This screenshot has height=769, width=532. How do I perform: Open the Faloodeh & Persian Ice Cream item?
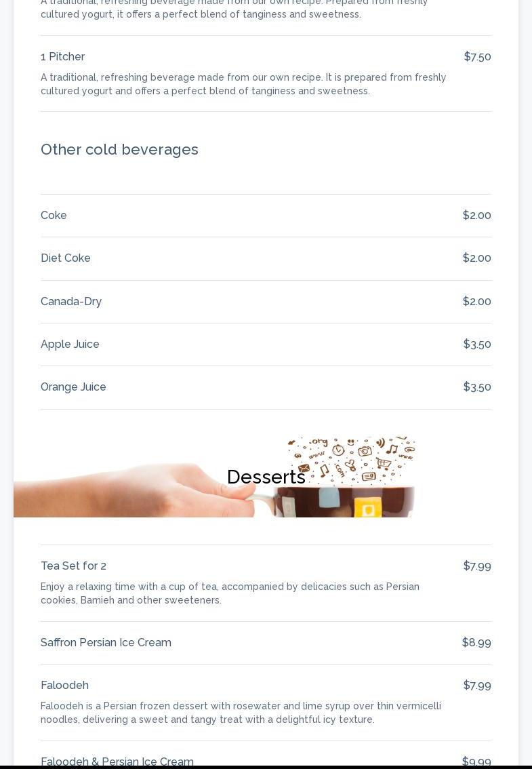[117, 762]
